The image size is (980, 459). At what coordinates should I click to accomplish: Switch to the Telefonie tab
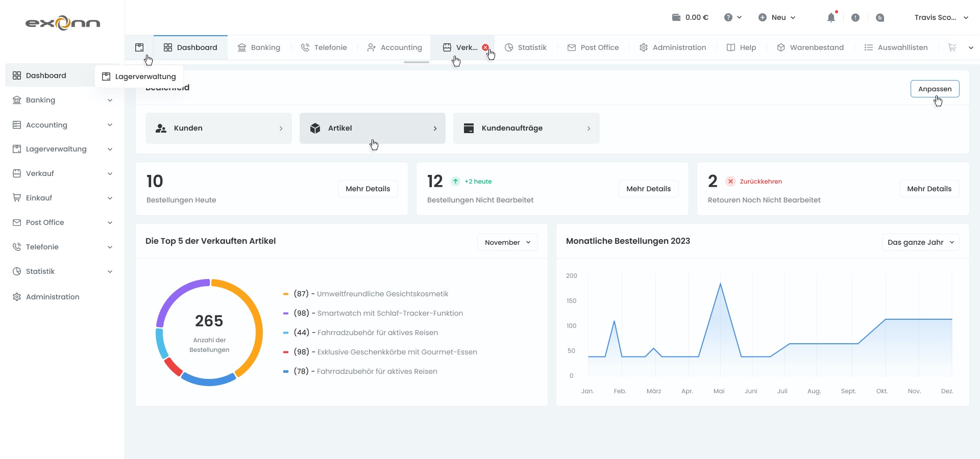coord(324,47)
